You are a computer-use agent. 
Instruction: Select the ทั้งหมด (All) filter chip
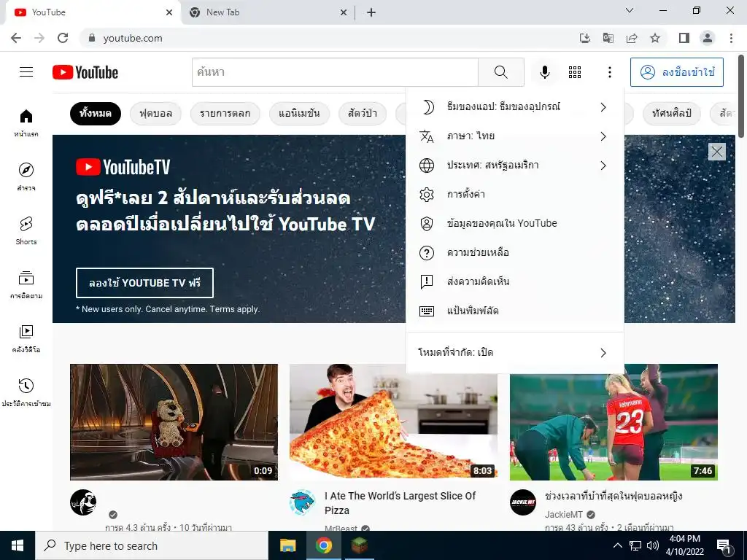[x=96, y=113]
